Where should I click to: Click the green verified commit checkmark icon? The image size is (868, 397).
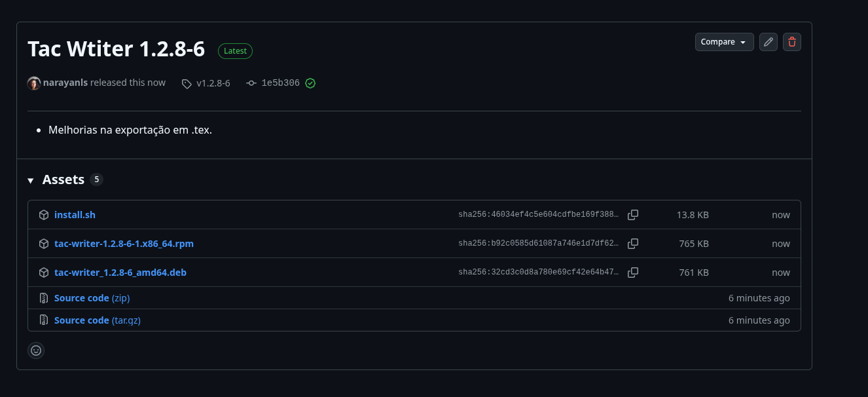(x=310, y=83)
